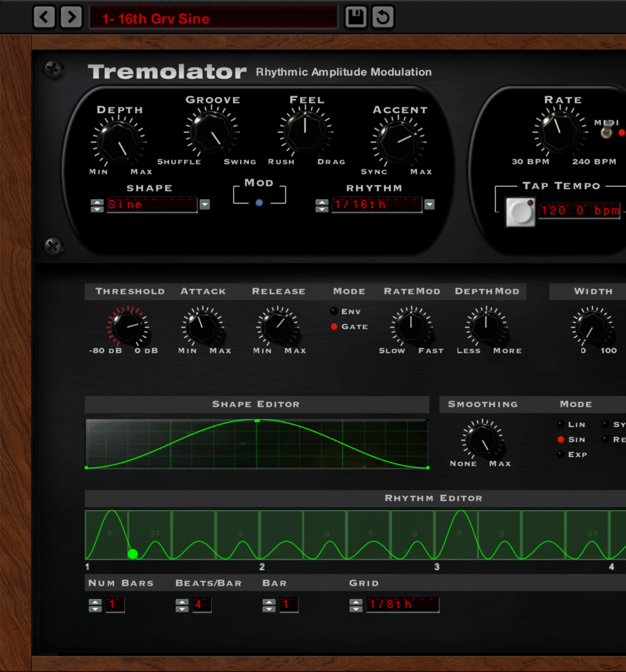
Task: Click the right end node of shape curve
Action: click(x=428, y=467)
